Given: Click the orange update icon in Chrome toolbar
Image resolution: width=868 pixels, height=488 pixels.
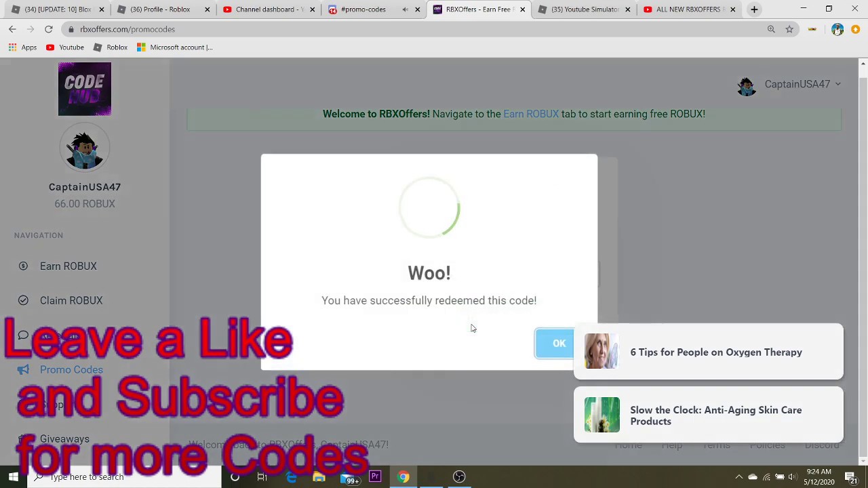Looking at the screenshot, I should (856, 29).
